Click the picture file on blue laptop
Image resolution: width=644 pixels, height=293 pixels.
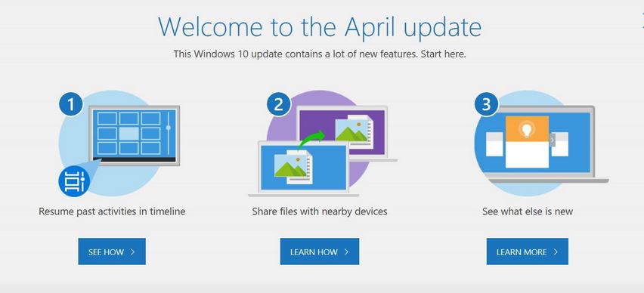click(x=294, y=167)
